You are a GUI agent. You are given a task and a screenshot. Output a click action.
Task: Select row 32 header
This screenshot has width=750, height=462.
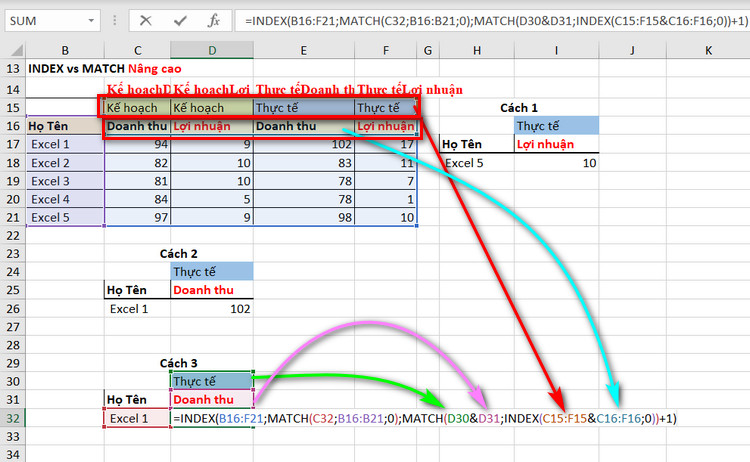pos(13,418)
